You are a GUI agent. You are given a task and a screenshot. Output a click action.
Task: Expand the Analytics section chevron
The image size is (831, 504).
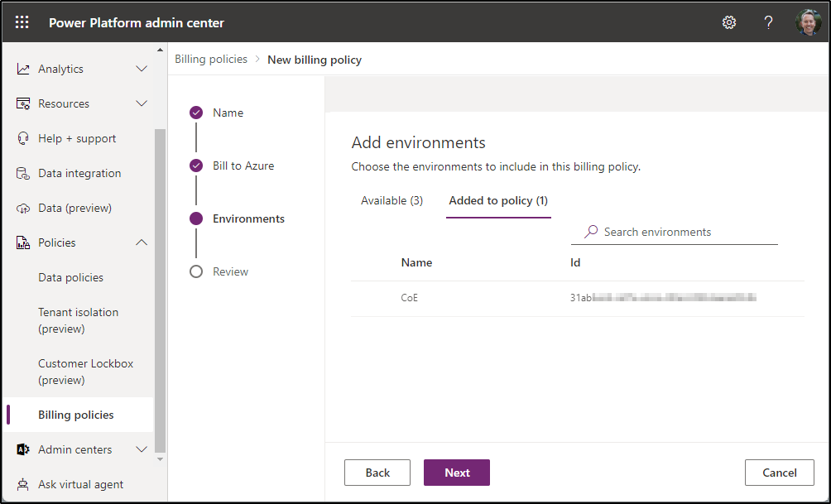pyautogui.click(x=142, y=69)
